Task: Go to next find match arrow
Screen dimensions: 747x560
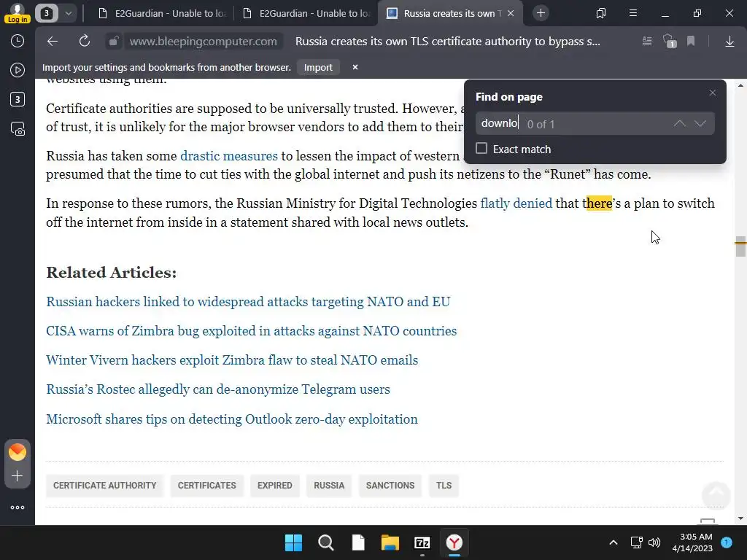Action: 700,124
